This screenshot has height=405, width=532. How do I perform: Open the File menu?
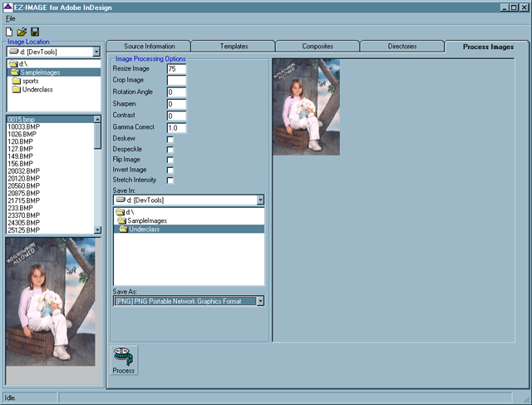10,18
